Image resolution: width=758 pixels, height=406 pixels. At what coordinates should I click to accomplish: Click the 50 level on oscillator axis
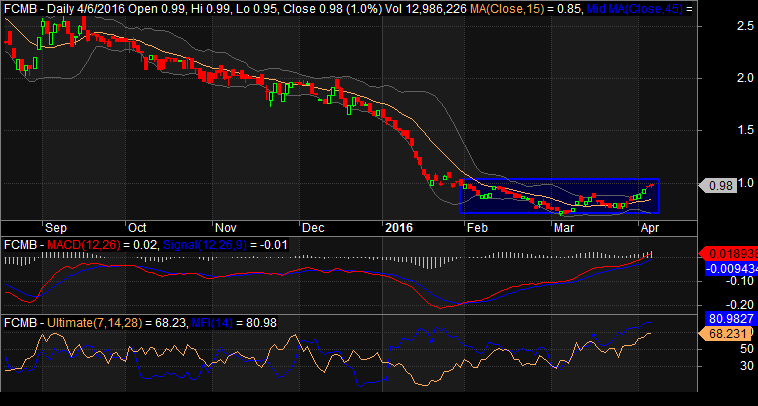(x=747, y=349)
